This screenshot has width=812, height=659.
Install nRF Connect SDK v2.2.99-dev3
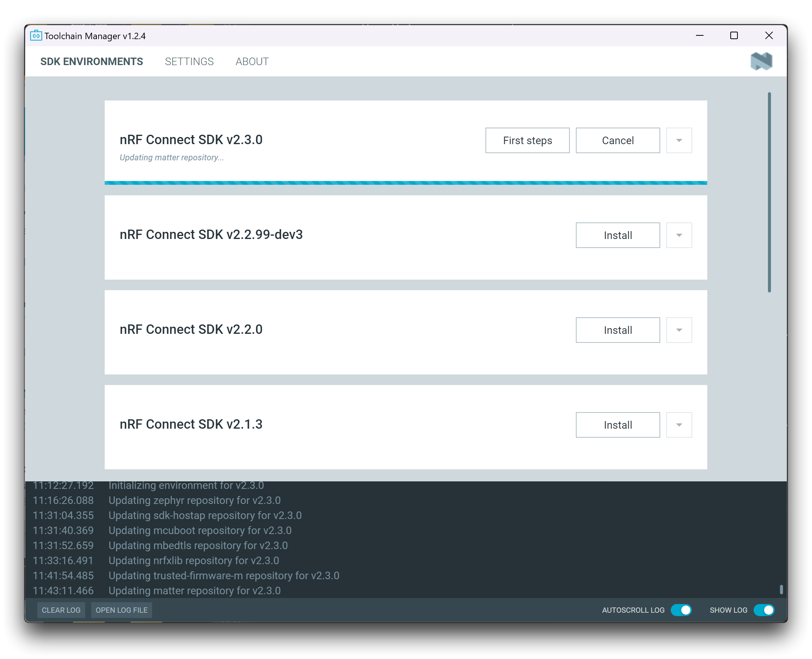point(618,235)
